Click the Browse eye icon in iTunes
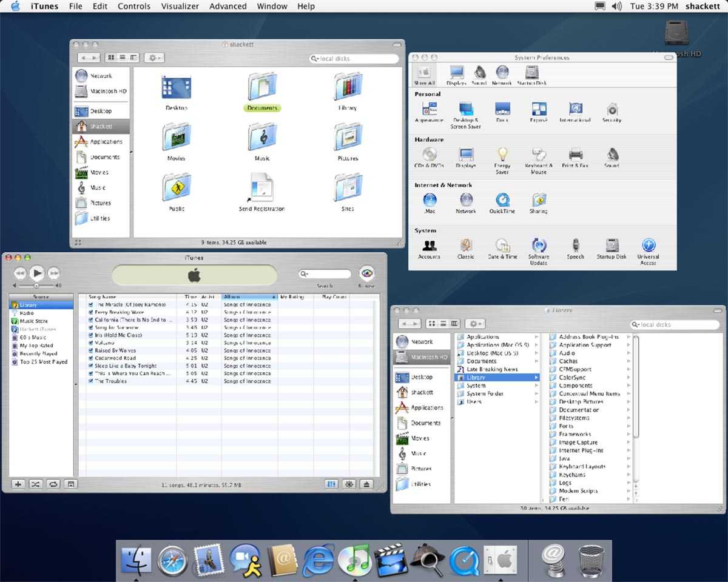This screenshot has height=582, width=728. [366, 273]
